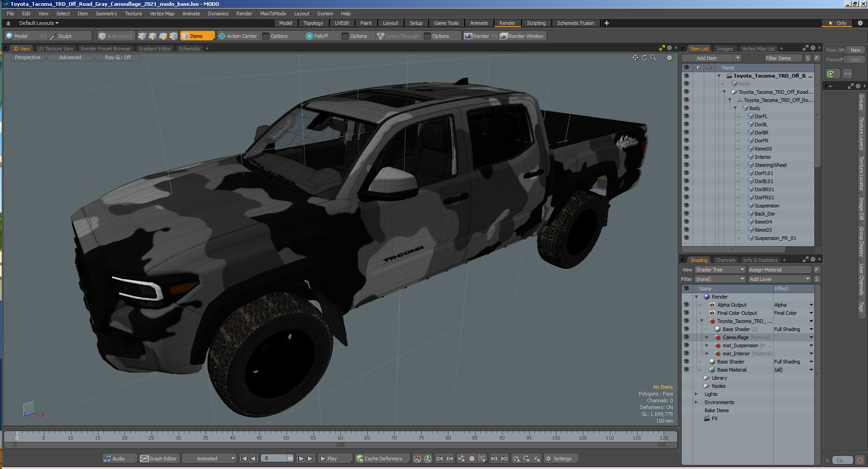Open the Geometry menu
Image resolution: width=868 pixels, height=469 pixels.
coord(106,14)
